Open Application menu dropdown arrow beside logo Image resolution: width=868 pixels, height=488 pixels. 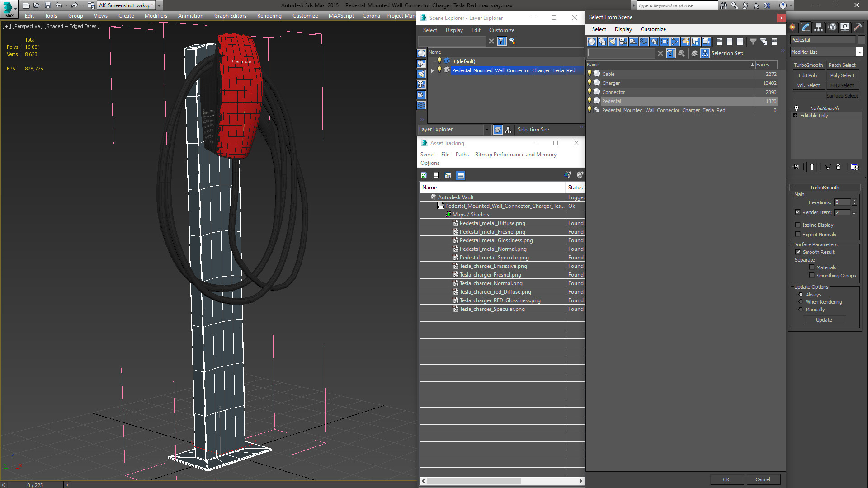tap(16, 8)
